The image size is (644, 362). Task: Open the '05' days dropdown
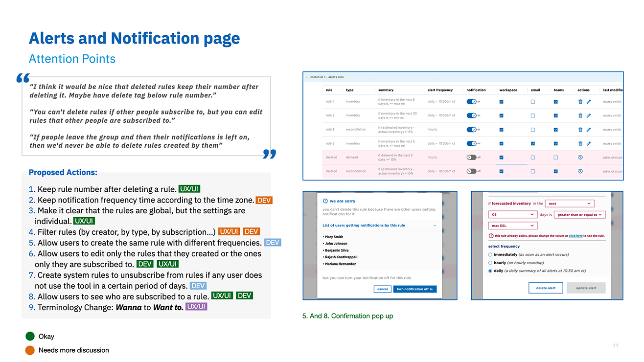pos(513,215)
